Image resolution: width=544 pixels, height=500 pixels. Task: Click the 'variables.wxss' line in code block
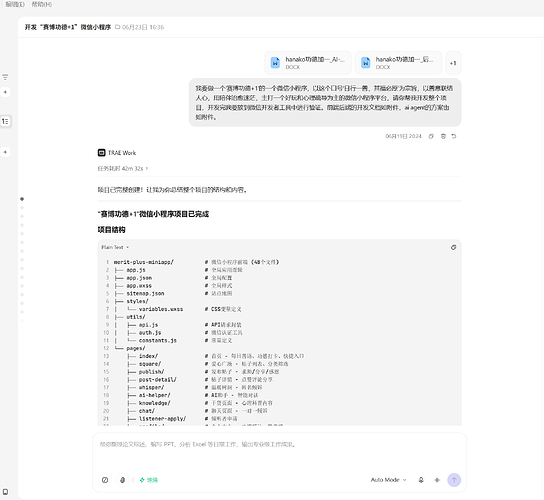tap(161, 309)
